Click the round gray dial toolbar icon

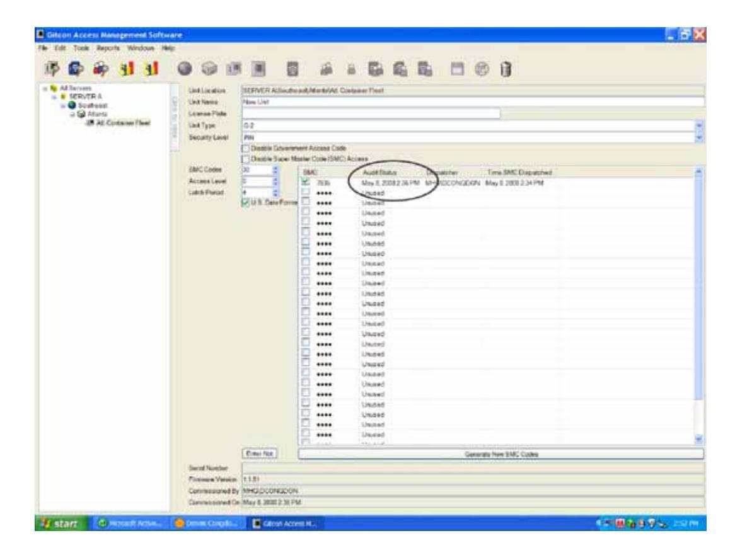(x=482, y=69)
